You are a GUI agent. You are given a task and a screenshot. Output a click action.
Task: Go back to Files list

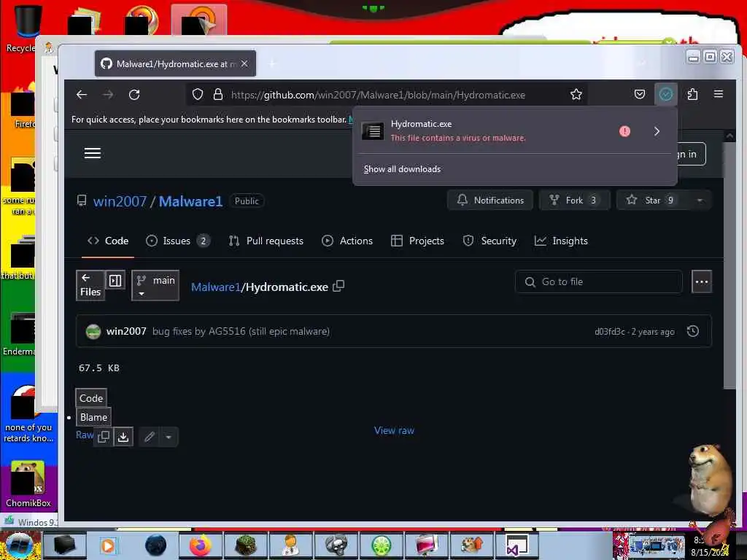(x=90, y=285)
